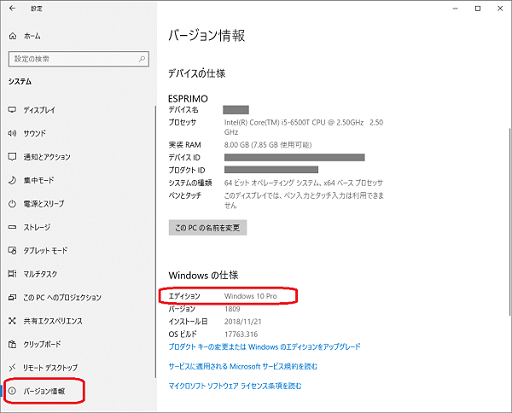Minimize the Settings window
Viewport: 512px width, 413px height.
pyautogui.click(x=455, y=9)
